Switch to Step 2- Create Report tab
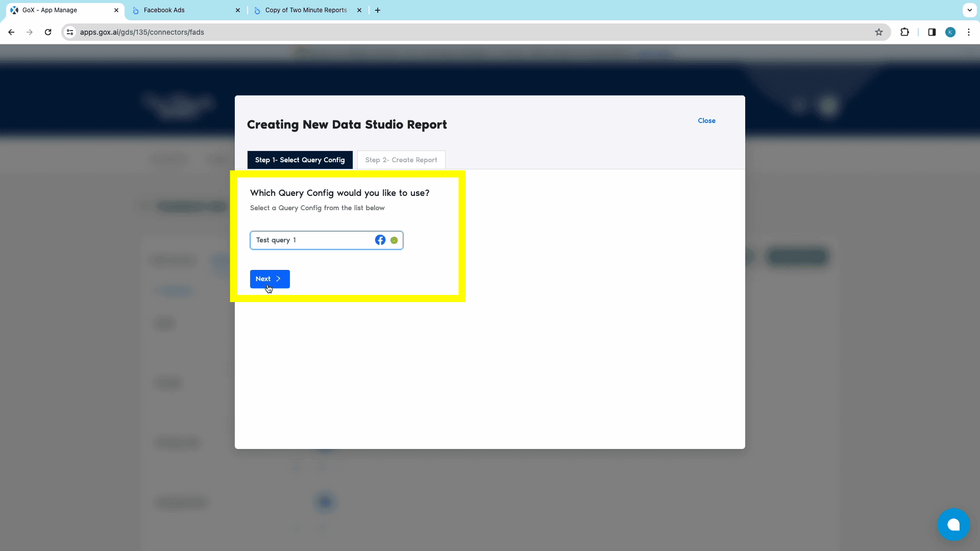980x551 pixels. 401,160
